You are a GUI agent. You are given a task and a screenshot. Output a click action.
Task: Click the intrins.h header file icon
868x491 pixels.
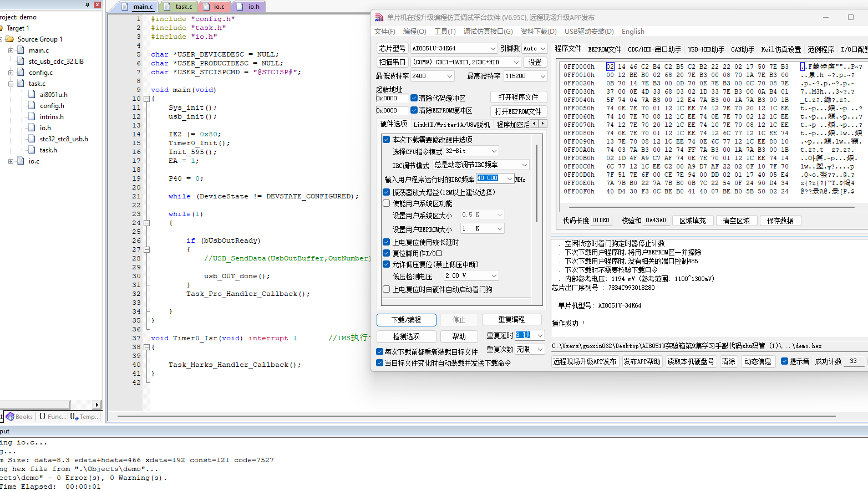(x=33, y=116)
